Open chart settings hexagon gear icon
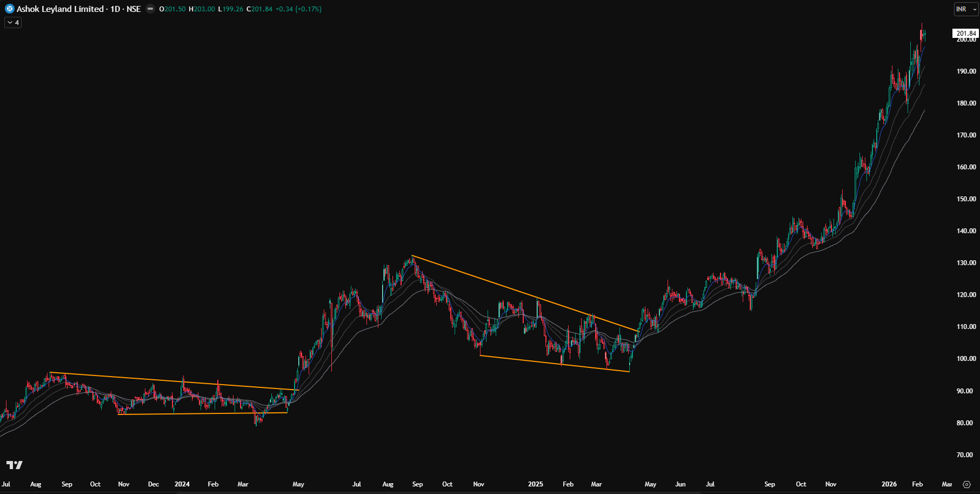Viewport: 980px width, 494px height. [966, 484]
